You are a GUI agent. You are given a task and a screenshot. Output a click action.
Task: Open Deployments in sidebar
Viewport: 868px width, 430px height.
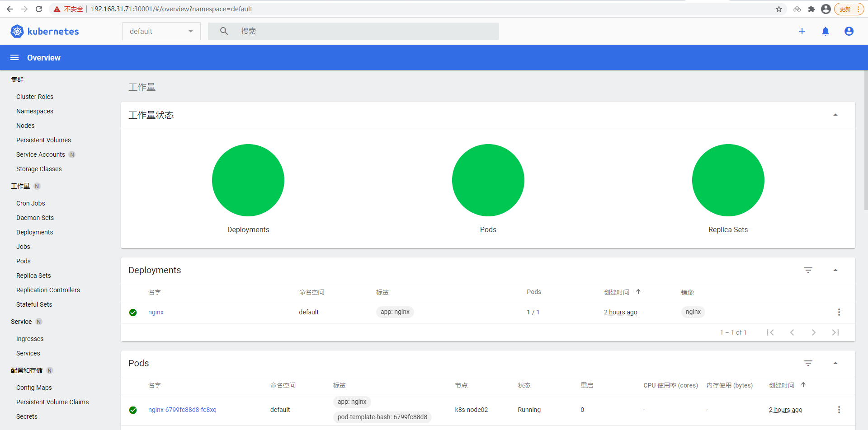(35, 232)
